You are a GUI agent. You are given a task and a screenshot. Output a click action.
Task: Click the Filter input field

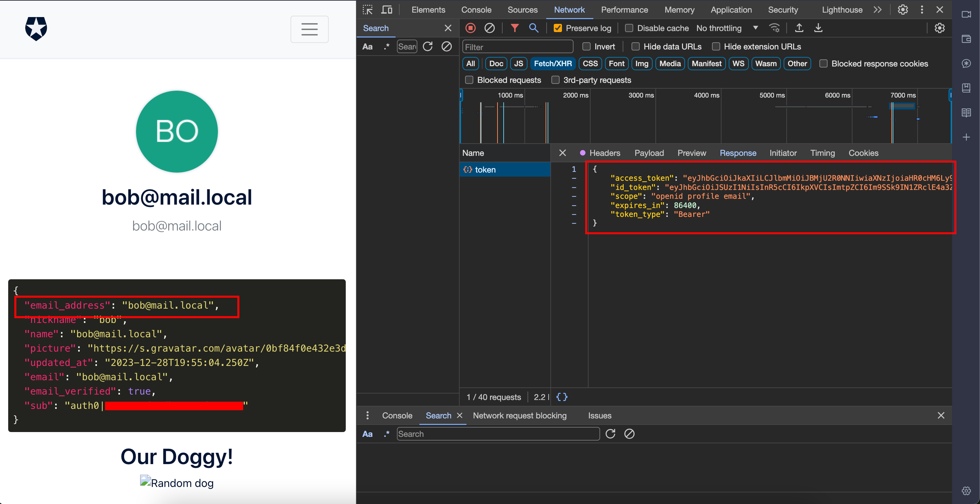click(517, 47)
